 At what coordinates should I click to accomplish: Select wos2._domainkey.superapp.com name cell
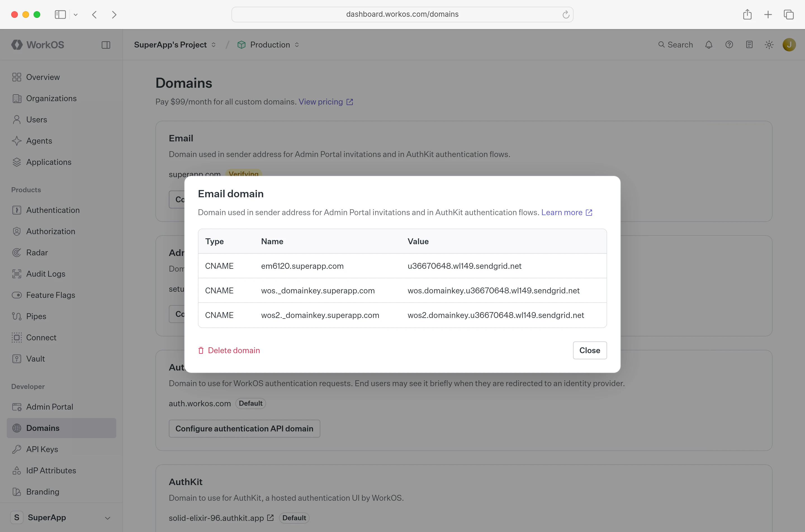tap(320, 315)
